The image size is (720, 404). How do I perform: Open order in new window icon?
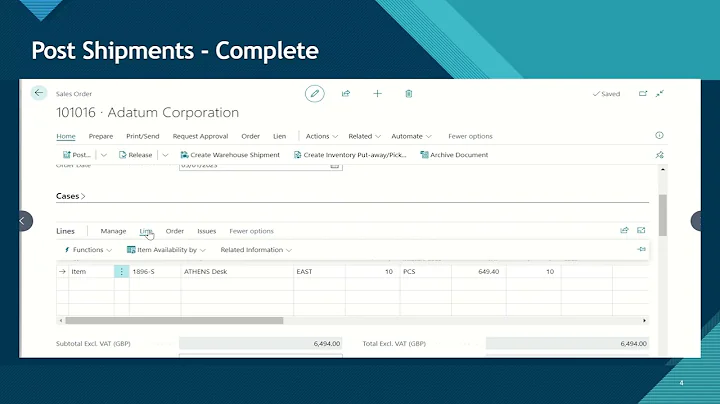click(643, 94)
